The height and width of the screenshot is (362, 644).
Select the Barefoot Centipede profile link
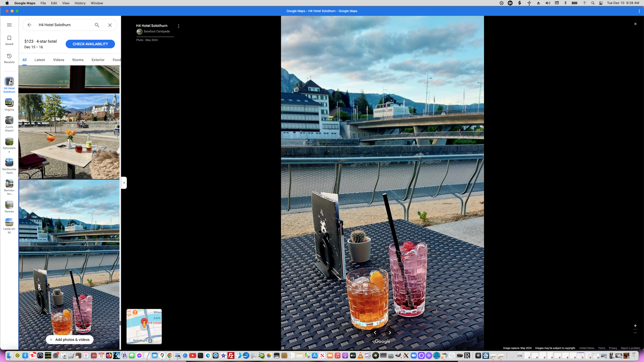click(156, 31)
